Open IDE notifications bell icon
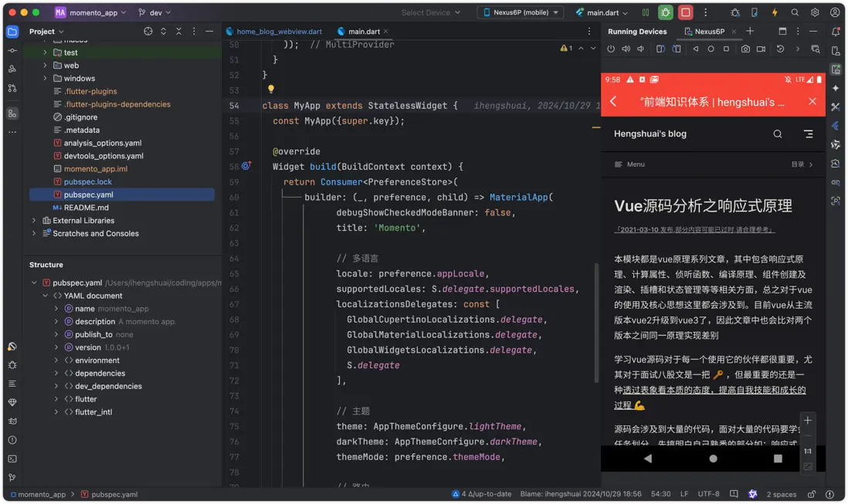The image size is (848, 504). (x=835, y=31)
